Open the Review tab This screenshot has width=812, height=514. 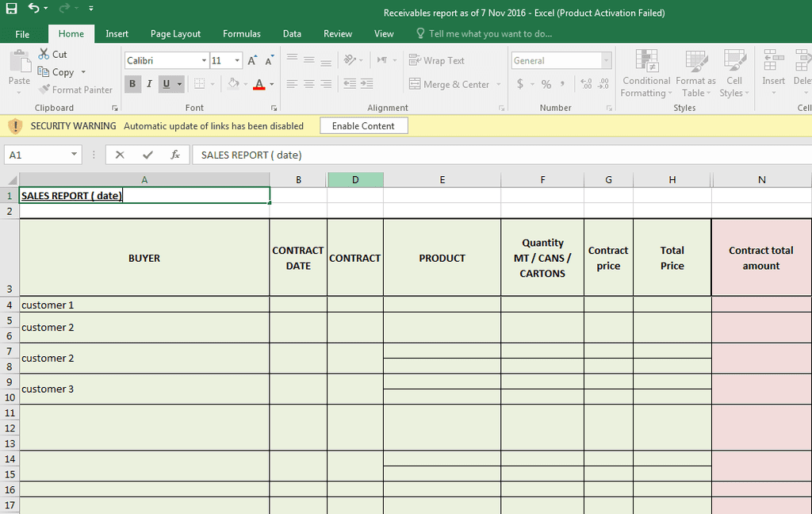[x=338, y=33]
